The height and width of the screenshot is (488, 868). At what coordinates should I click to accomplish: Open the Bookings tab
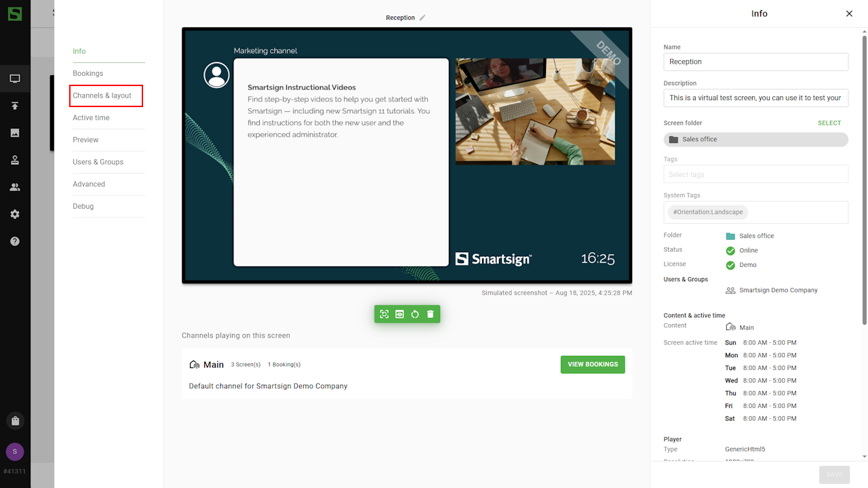pos(88,73)
